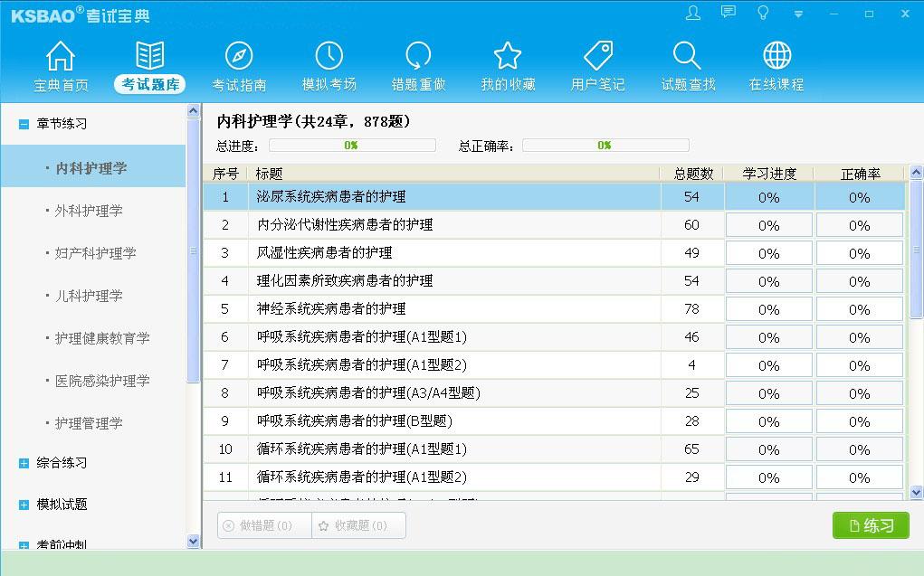Click total count 65 in row 10
Screen dimensions: 924x576
[x=691, y=449]
